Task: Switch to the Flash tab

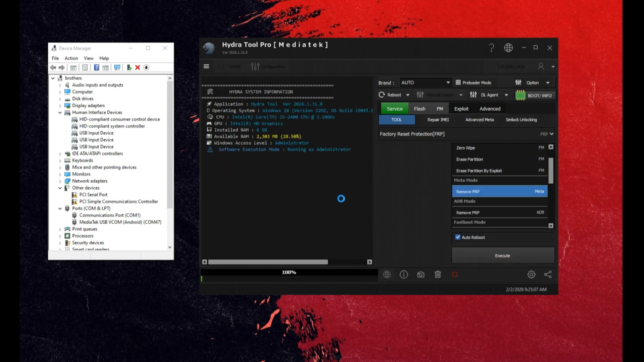Action: [419, 109]
